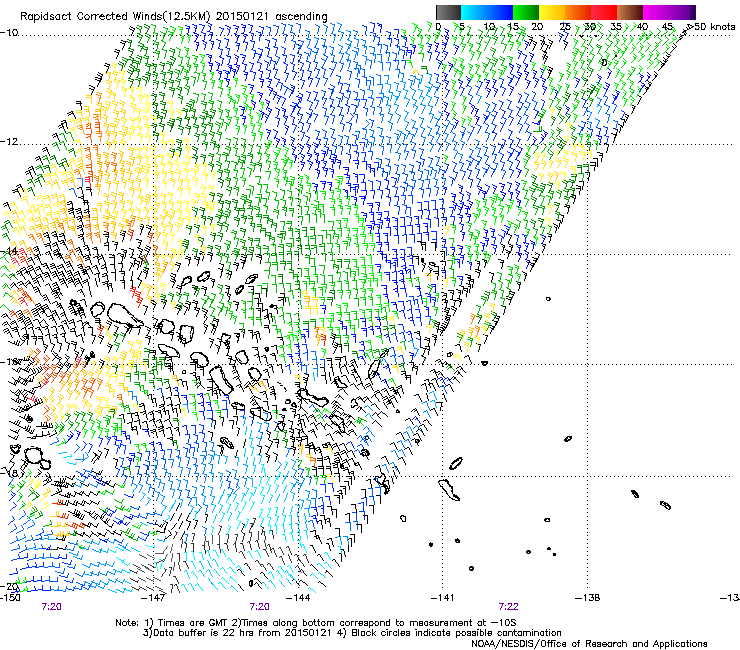Click the '-147' longitude label

point(155,598)
